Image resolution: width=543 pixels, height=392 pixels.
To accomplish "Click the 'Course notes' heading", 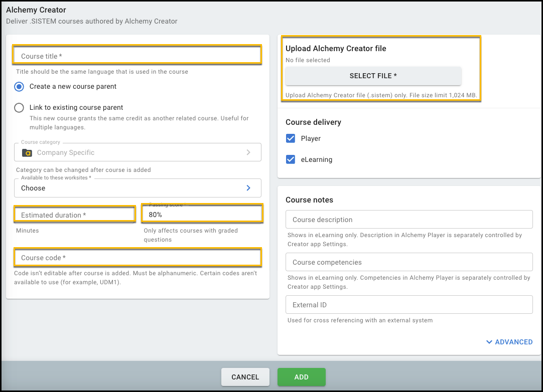I will click(309, 200).
